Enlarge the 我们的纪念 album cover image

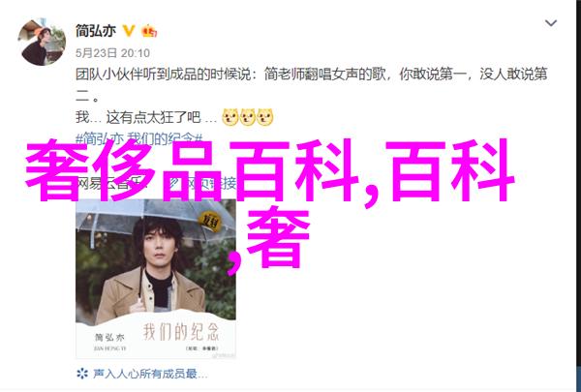(x=156, y=279)
